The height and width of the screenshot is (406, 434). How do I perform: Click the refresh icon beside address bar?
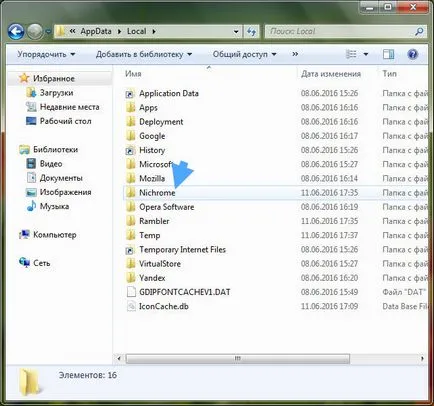[252, 32]
